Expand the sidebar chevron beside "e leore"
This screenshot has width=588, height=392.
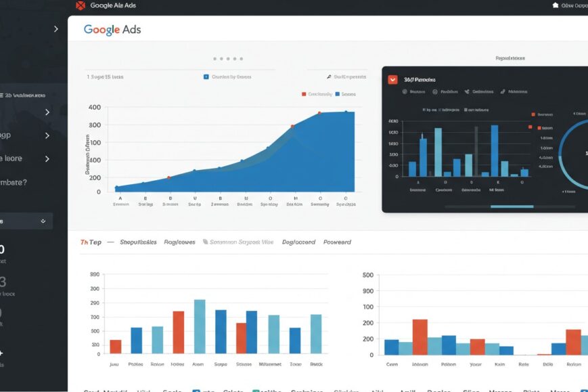[x=47, y=158]
